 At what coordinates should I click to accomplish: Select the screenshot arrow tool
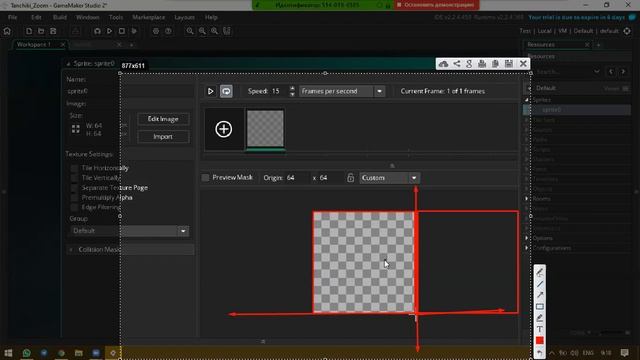click(x=540, y=295)
